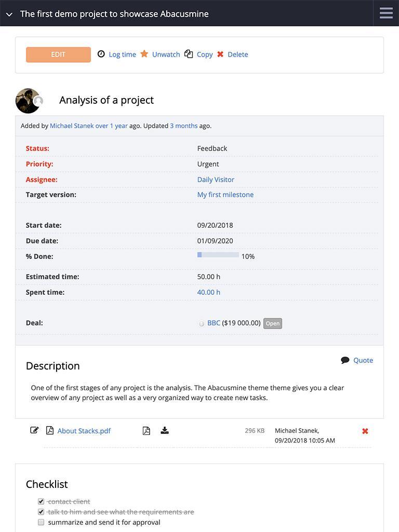Click the '09/20/2018' start date value
Image resolution: width=399 pixels, height=532 pixels.
click(x=215, y=225)
